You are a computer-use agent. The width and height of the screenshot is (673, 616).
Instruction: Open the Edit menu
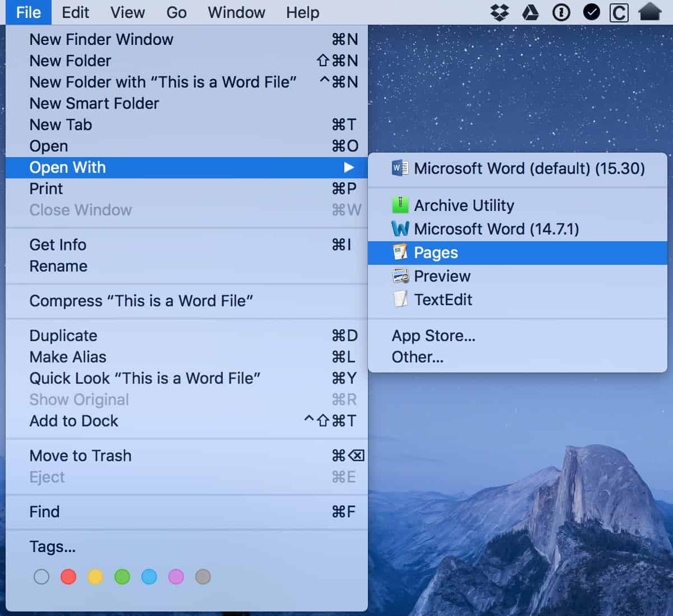point(75,12)
